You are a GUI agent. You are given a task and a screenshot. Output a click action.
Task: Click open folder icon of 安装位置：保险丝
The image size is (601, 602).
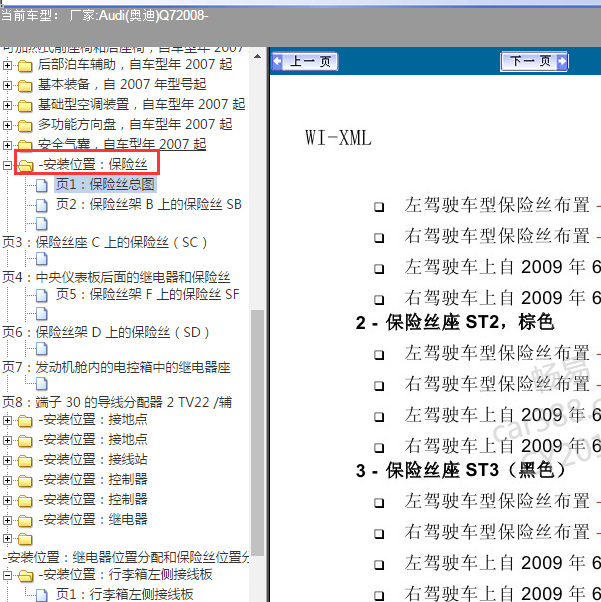coord(25,165)
